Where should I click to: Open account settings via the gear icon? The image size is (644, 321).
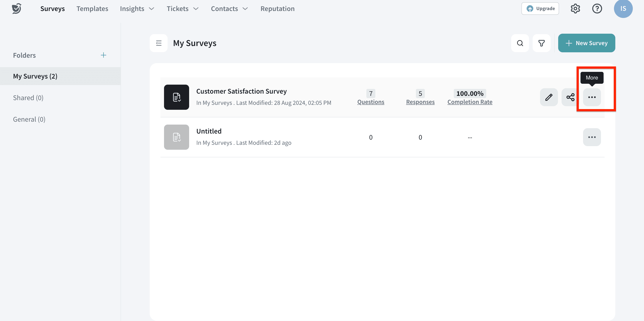[575, 8]
